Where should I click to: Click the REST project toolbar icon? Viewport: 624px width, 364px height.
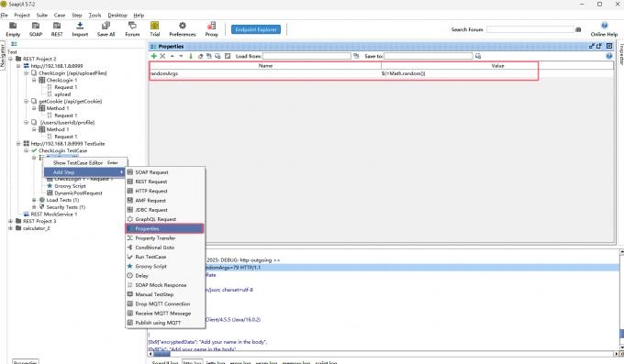(x=57, y=26)
